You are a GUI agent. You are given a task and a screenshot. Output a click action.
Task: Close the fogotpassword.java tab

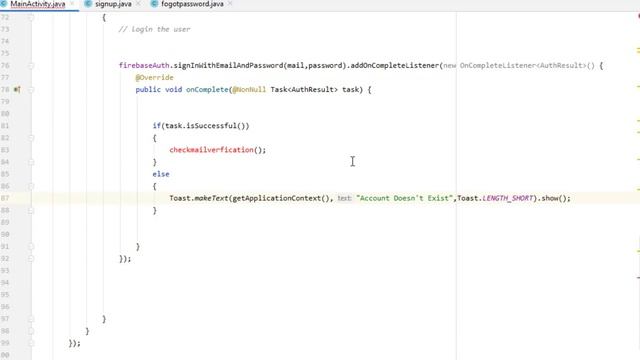tap(230, 4)
